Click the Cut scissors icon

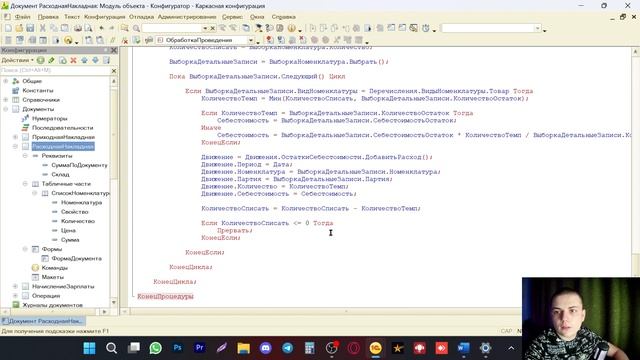tap(42, 28)
